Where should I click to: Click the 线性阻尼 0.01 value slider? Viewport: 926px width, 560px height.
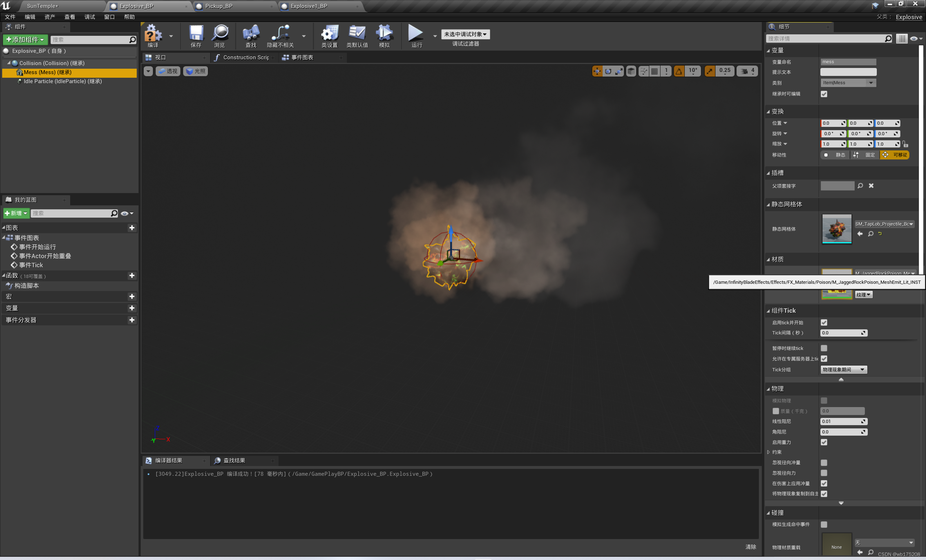(x=844, y=422)
